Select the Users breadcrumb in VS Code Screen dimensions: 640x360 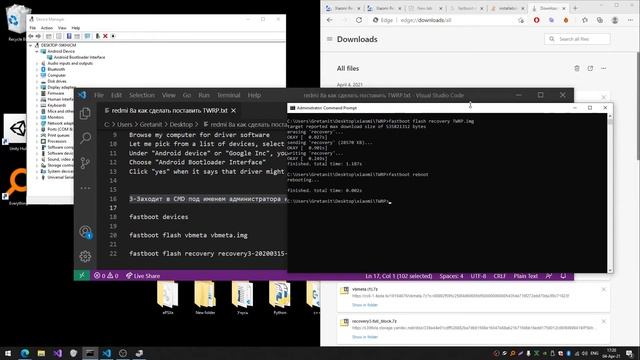pyautogui.click(x=124, y=124)
